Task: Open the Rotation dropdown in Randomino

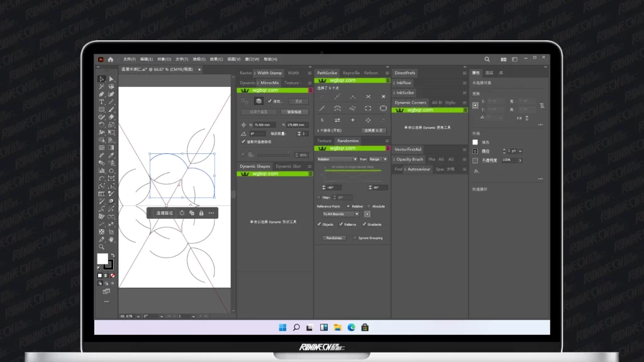Action: pyautogui.click(x=337, y=160)
